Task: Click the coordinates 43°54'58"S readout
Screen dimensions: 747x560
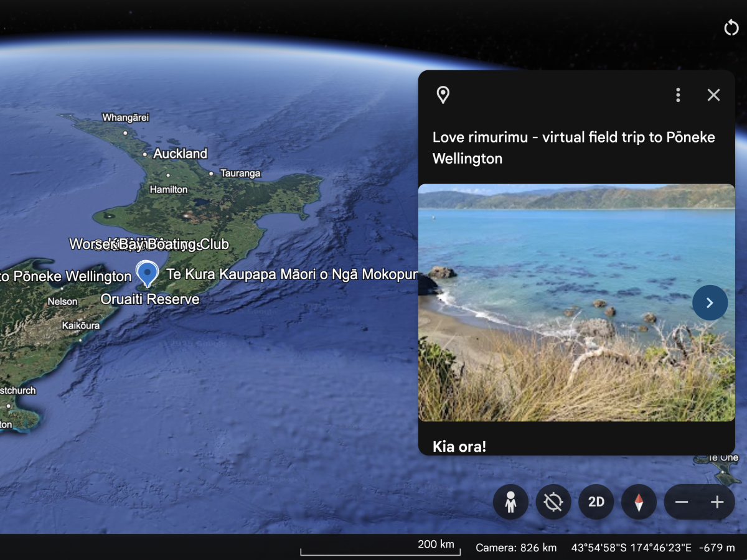Action: (x=631, y=548)
